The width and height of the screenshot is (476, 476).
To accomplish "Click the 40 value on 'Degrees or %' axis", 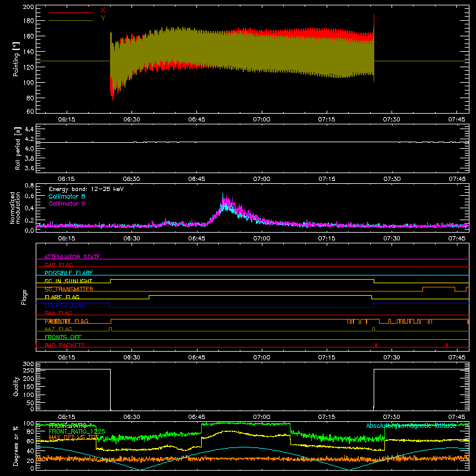I will click(x=30, y=451).
